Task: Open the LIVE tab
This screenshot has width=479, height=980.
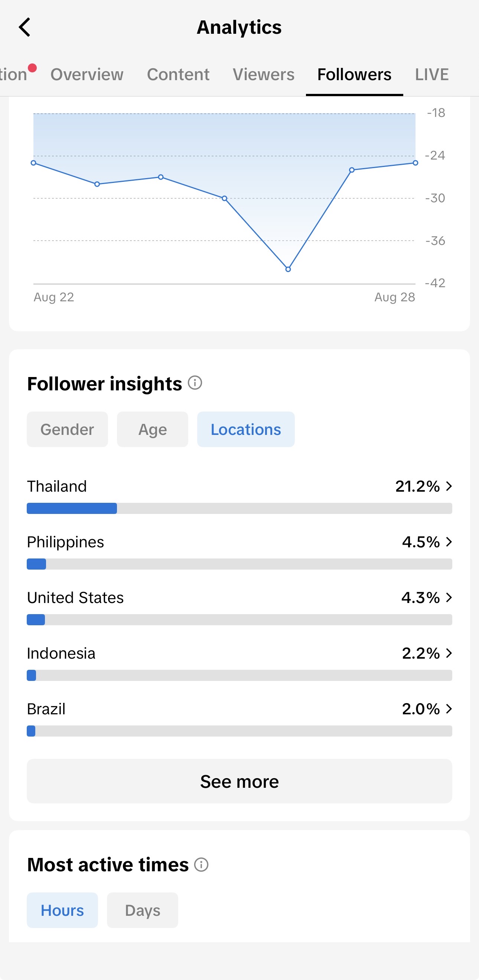Action: [432, 74]
